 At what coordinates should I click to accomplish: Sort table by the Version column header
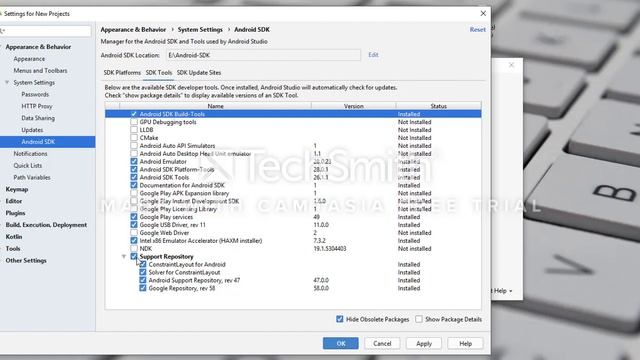pyautogui.click(x=353, y=106)
